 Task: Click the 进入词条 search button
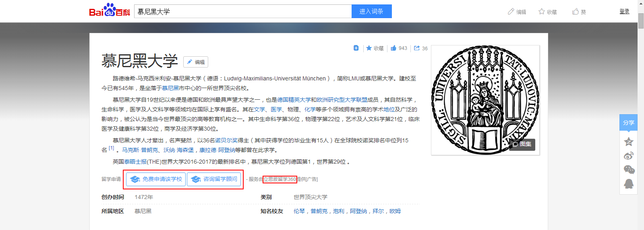pyautogui.click(x=371, y=11)
